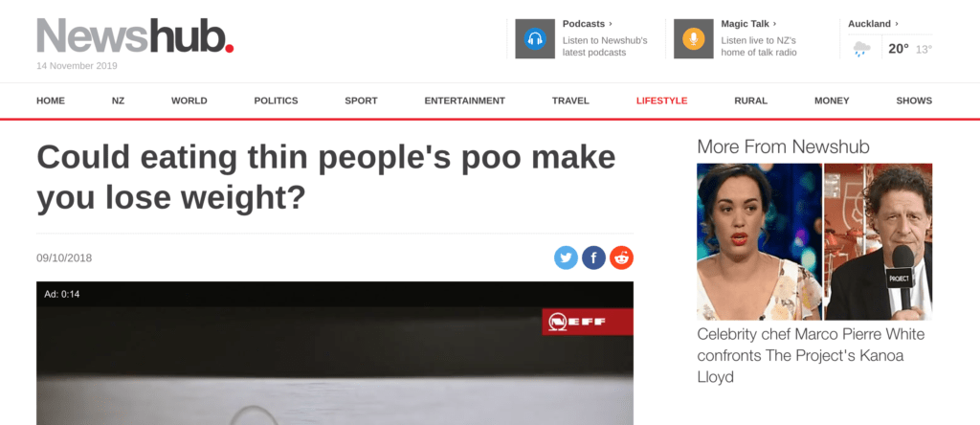Image resolution: width=980 pixels, height=425 pixels.
Task: Click the NEFF ad logo in video
Action: coord(588,322)
